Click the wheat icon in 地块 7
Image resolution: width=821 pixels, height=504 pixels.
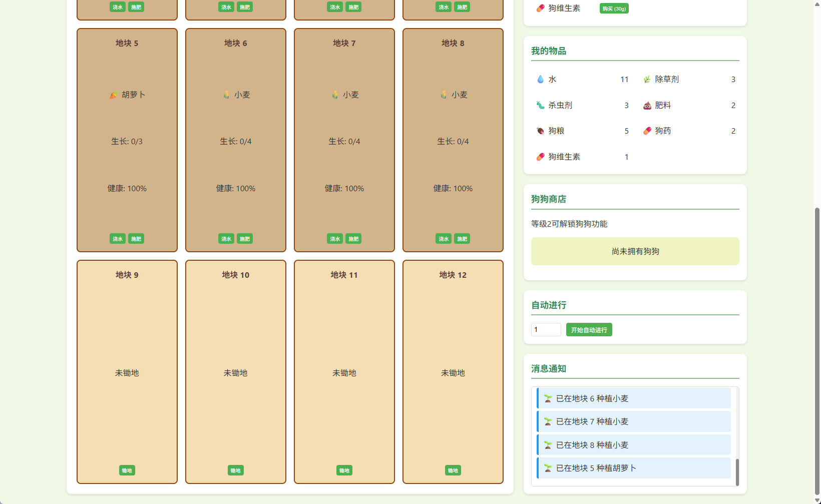point(335,95)
